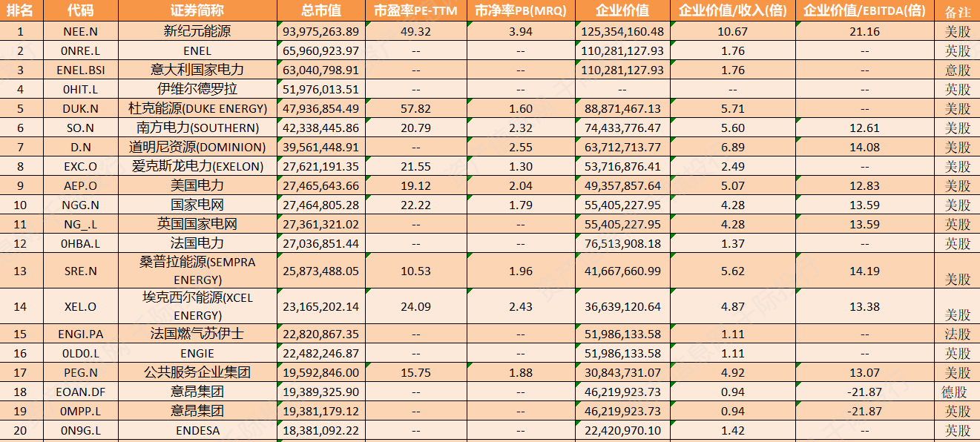Select the name cell 爱克斯龙电力(EXELON)

197,166
